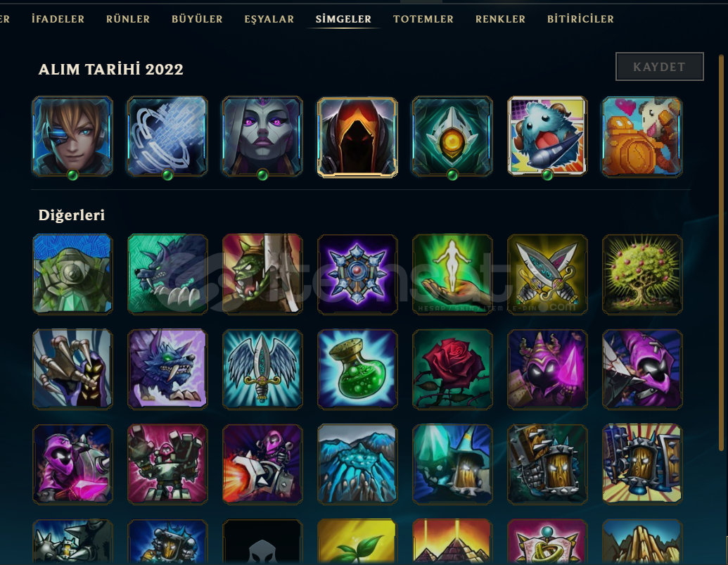This screenshot has width=728, height=565.
Task: Open the EŞYALAR tab
Action: 269,19
